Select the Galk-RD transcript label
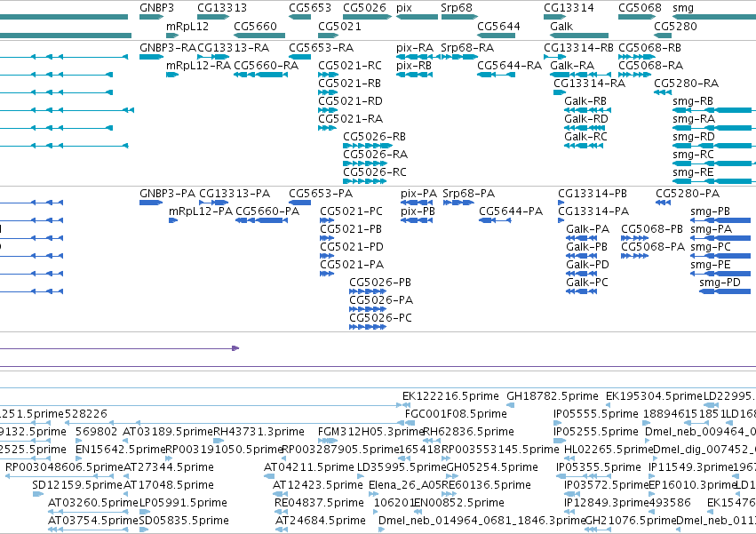This screenshot has height=534, width=756. coord(586,119)
